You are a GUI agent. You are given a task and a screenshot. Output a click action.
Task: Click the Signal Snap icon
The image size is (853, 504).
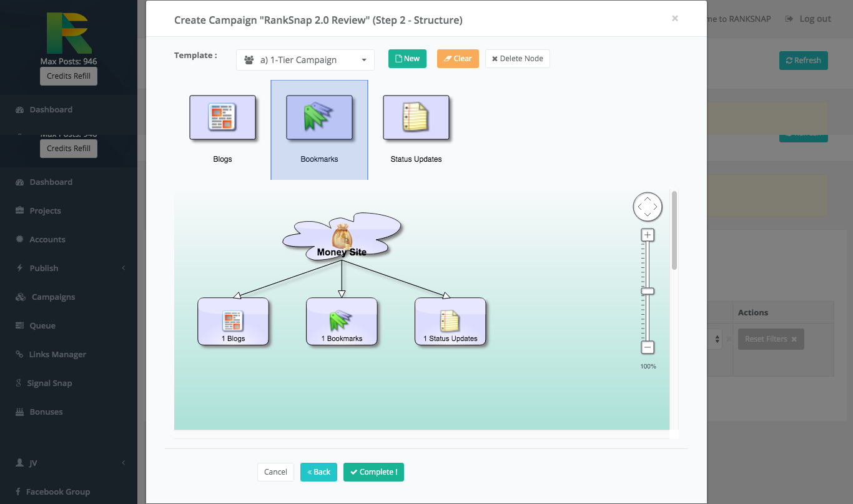click(x=19, y=383)
